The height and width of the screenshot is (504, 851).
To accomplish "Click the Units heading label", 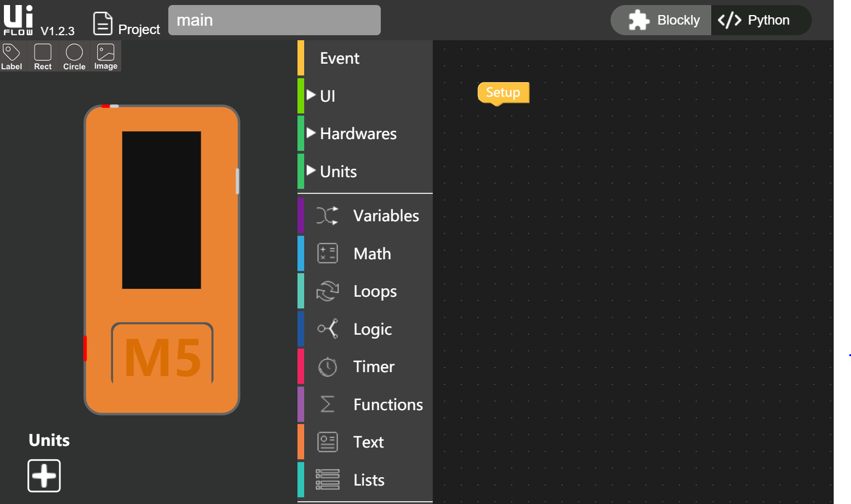I will [49, 440].
